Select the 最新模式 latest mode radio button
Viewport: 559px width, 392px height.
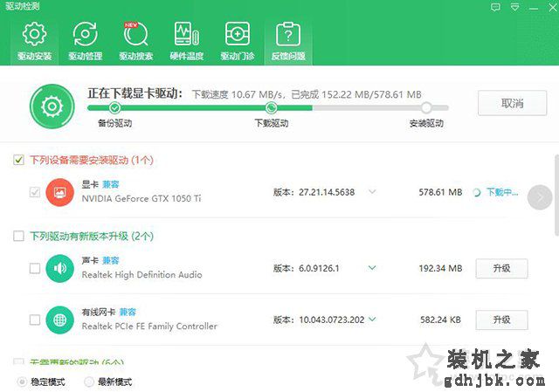(x=89, y=382)
